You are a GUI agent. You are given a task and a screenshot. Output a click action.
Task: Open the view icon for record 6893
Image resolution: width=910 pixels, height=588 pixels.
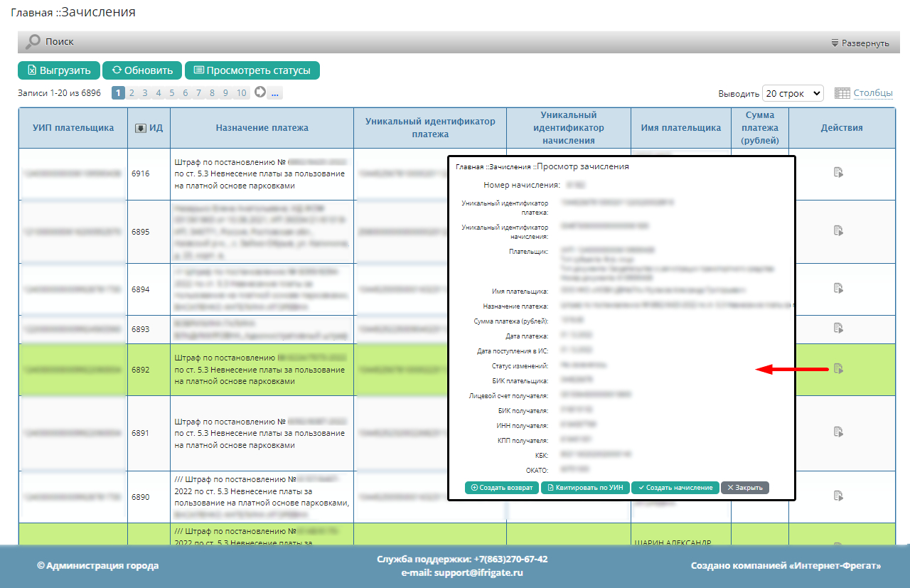[x=838, y=328]
